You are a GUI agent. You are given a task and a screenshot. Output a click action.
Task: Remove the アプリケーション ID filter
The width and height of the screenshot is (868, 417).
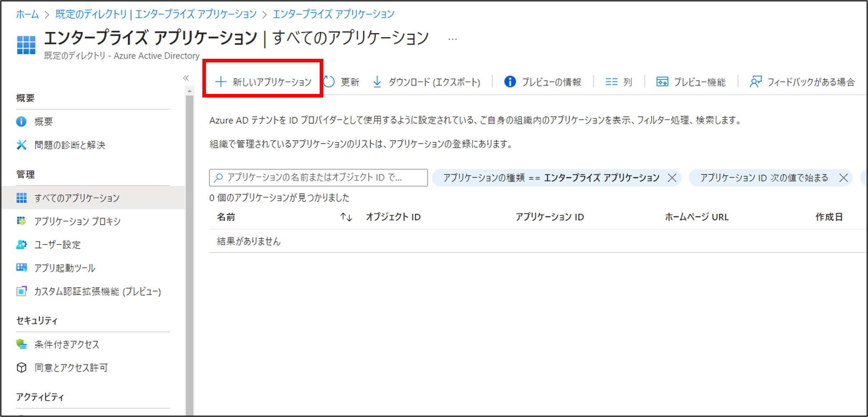844,178
